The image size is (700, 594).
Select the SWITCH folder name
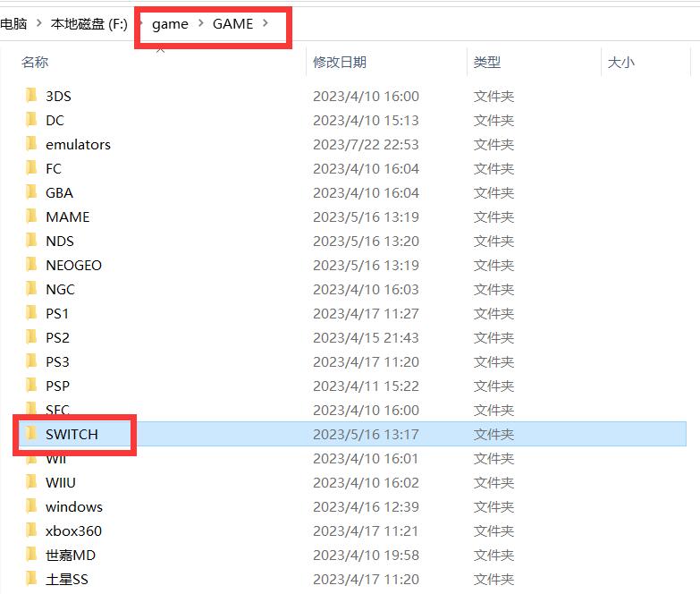pos(72,434)
